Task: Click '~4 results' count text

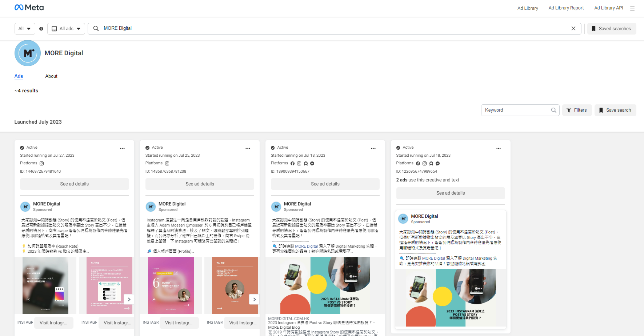Action: [26, 91]
